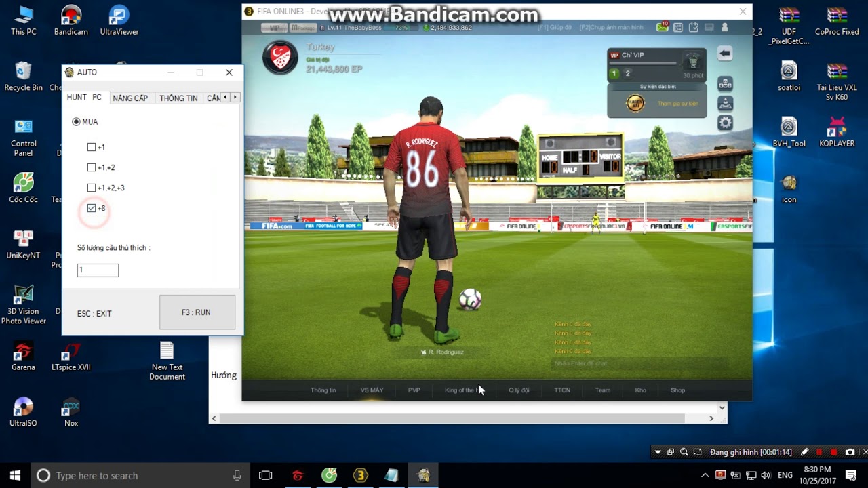Select VIP slot 1 button
Image resolution: width=868 pixels, height=488 pixels.
[614, 73]
